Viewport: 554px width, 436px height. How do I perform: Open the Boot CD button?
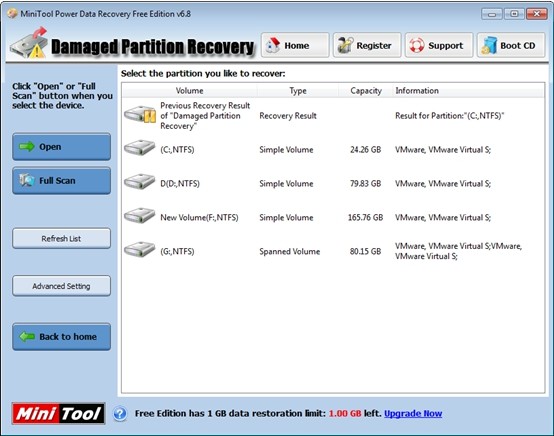pyautogui.click(x=511, y=45)
